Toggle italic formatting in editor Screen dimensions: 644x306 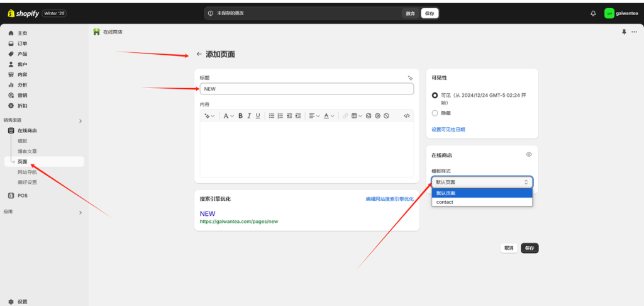(249, 116)
